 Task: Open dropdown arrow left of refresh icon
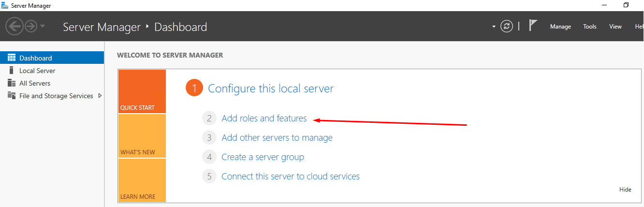pyautogui.click(x=494, y=27)
